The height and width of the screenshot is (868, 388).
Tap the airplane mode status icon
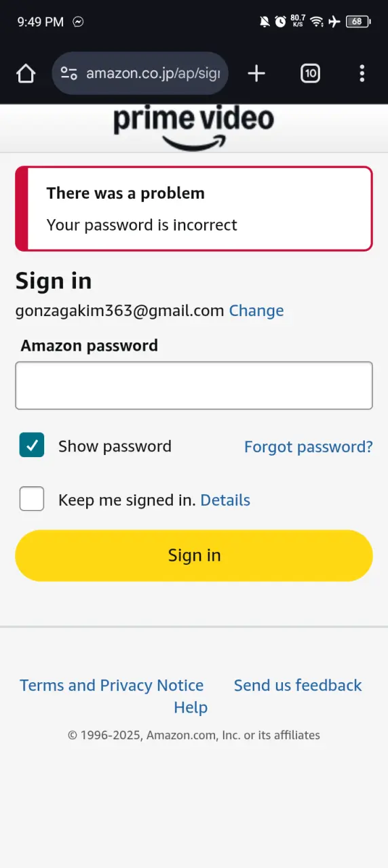(334, 22)
